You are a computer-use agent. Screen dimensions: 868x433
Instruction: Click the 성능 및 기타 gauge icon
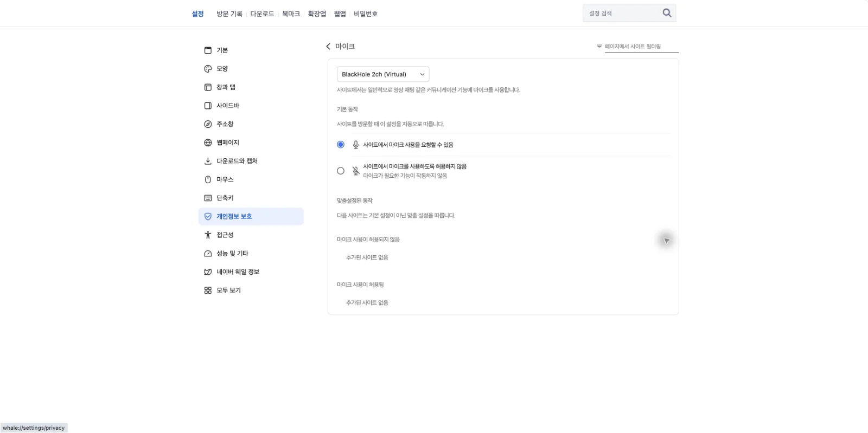[x=208, y=253]
